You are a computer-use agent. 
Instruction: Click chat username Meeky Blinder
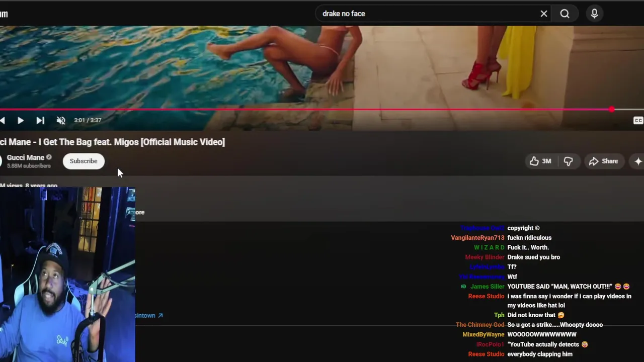coord(485,257)
